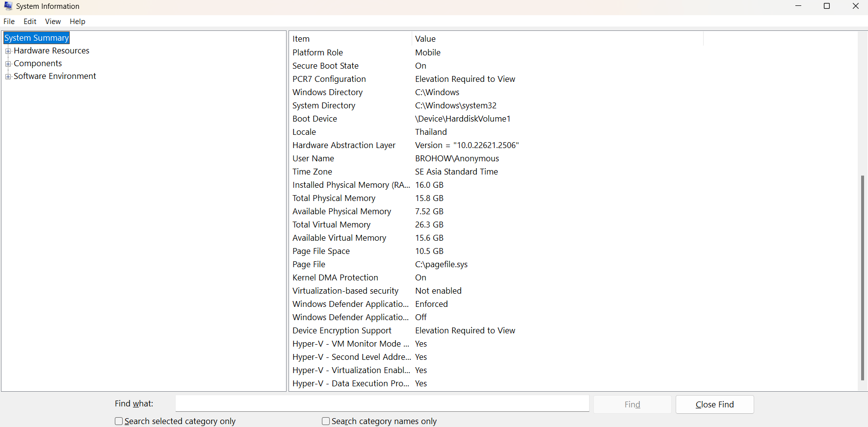Click the Find button

click(x=632, y=404)
